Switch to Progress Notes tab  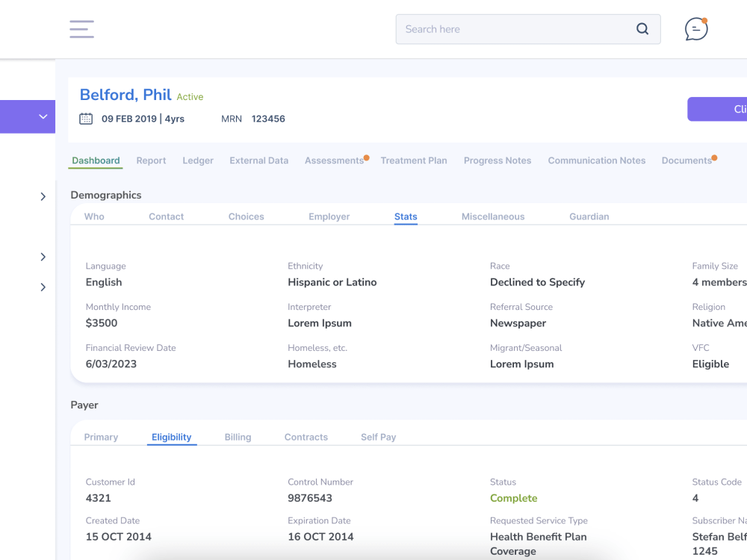click(498, 161)
